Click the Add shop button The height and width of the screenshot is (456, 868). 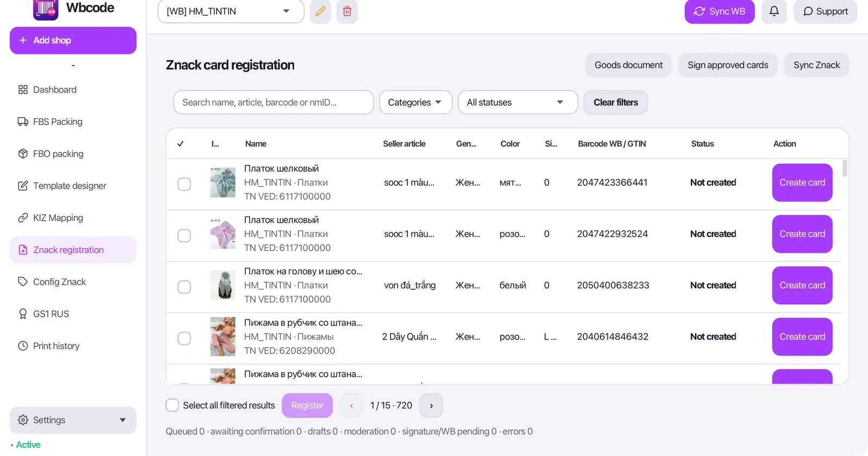click(x=73, y=40)
